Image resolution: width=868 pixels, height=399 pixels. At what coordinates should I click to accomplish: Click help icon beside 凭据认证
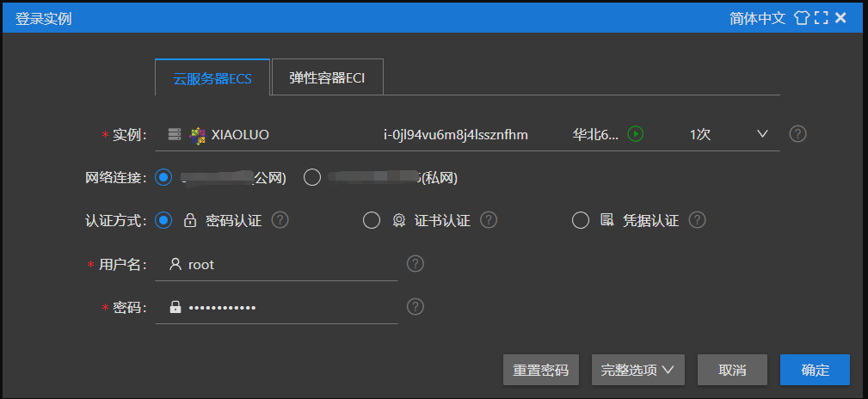(697, 220)
